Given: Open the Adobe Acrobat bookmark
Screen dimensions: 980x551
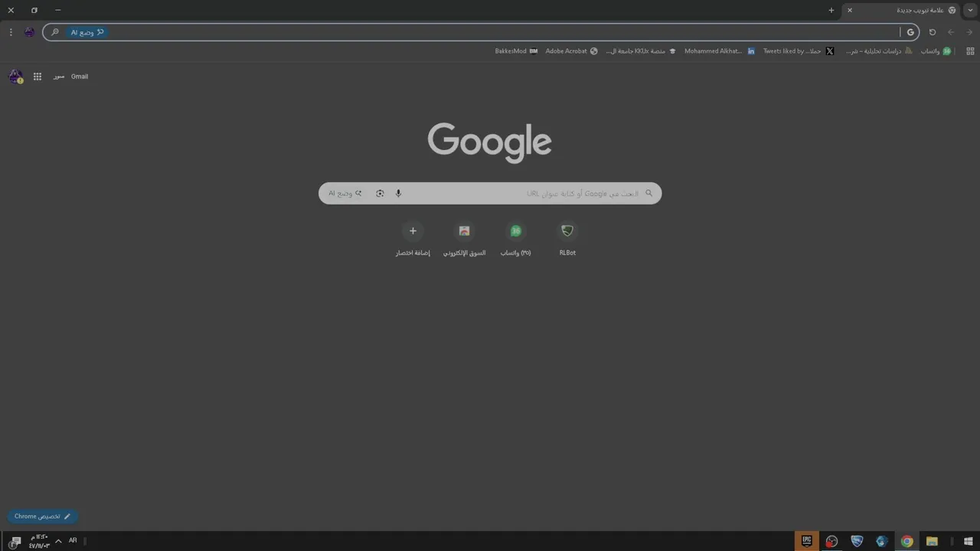Looking at the screenshot, I should pos(571,51).
